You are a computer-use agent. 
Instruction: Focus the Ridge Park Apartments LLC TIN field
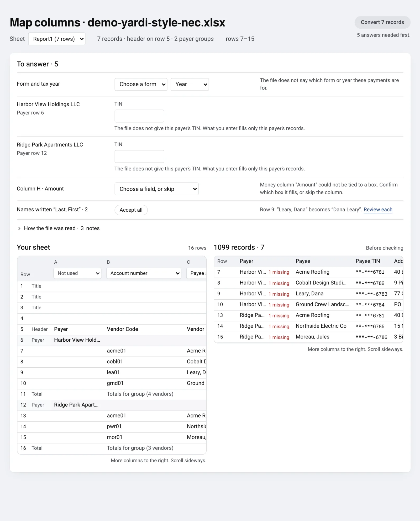139,156
